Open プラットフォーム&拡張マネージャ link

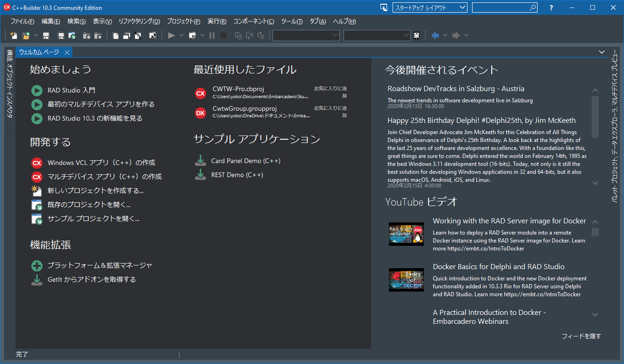coord(100,265)
